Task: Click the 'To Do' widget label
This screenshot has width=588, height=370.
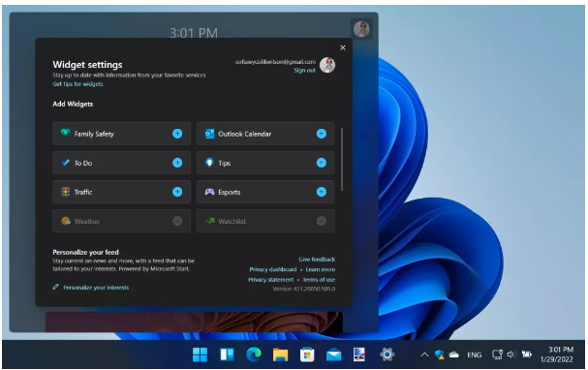Action: click(x=83, y=163)
